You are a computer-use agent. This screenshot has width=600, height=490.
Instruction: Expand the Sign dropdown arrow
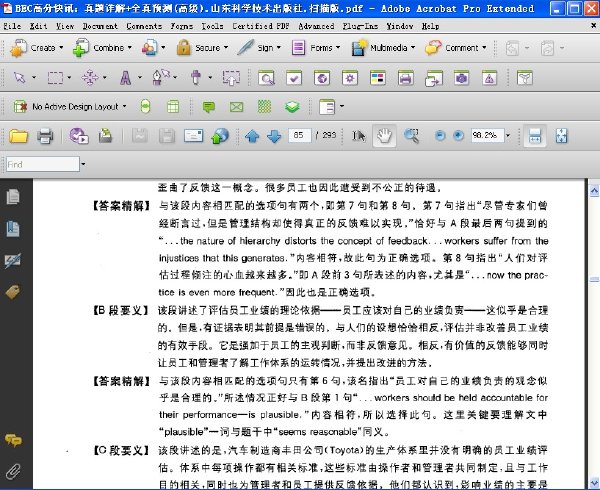click(x=279, y=48)
